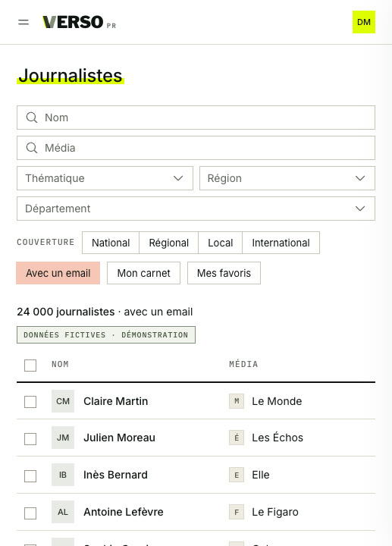Select the Régional coverage option
This screenshot has height=546, width=392.
click(x=169, y=243)
